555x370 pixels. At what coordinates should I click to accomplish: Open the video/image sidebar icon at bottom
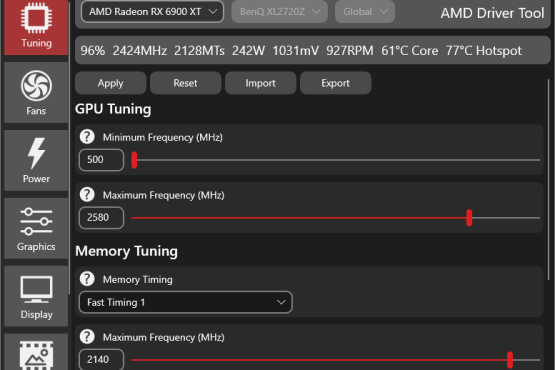(x=36, y=352)
